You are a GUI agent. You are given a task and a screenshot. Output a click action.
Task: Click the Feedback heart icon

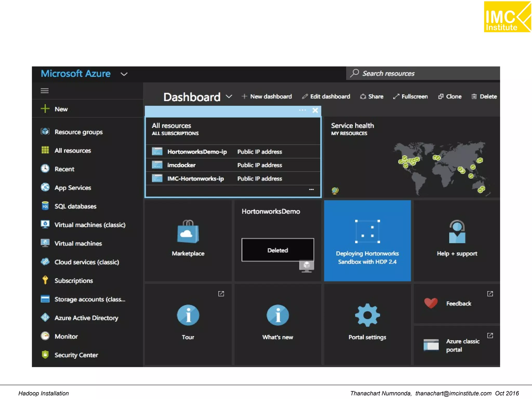tap(431, 303)
